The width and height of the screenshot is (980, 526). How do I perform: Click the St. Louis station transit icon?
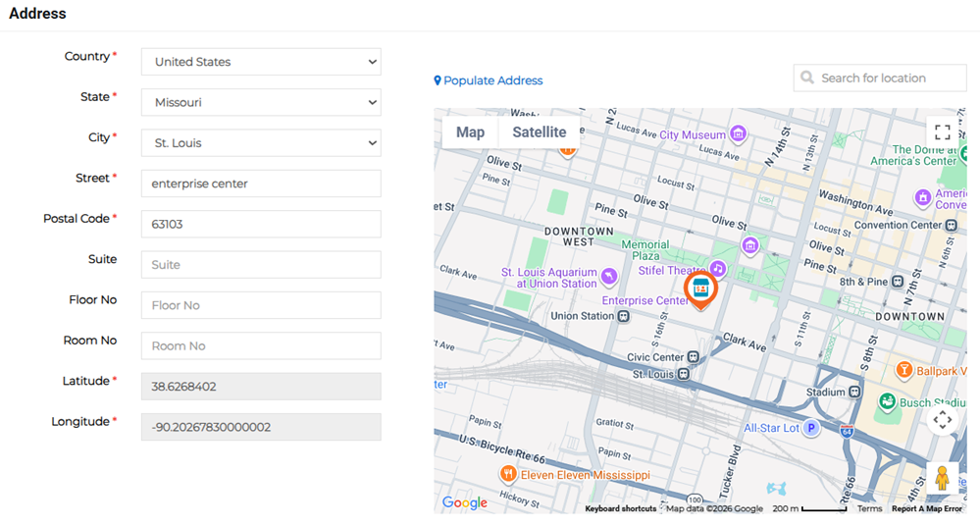683,374
